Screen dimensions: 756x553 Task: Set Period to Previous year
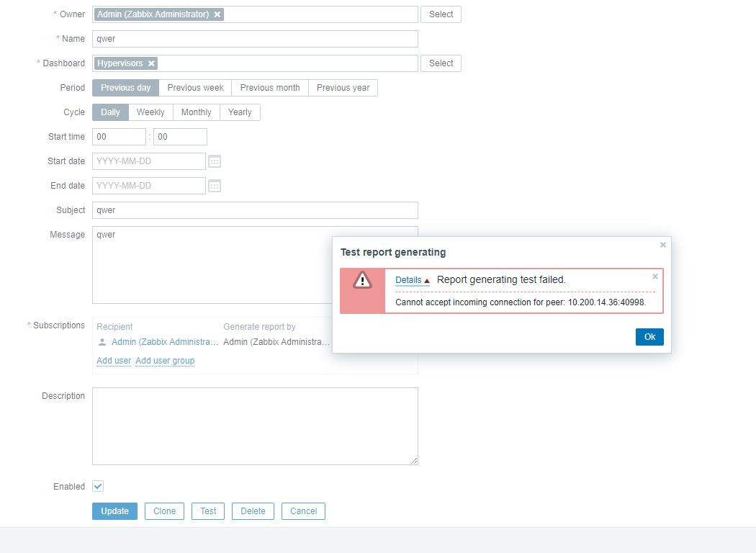click(343, 88)
